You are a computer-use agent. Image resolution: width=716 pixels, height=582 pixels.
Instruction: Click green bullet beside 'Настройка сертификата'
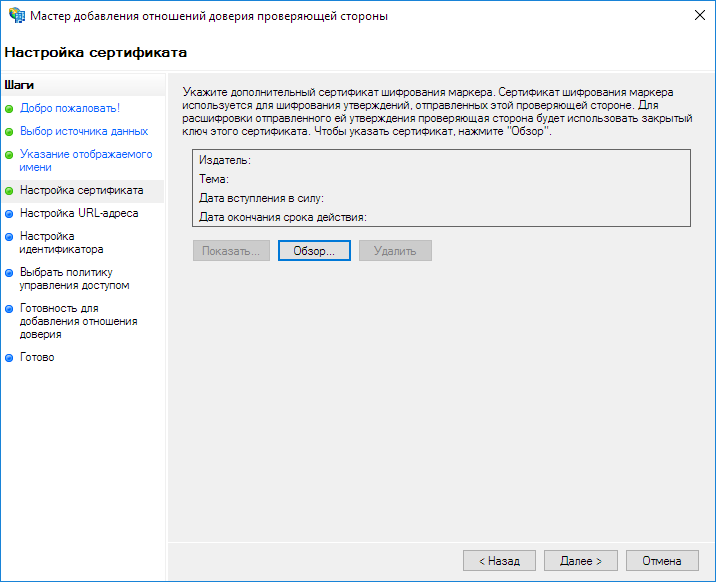pyautogui.click(x=10, y=190)
